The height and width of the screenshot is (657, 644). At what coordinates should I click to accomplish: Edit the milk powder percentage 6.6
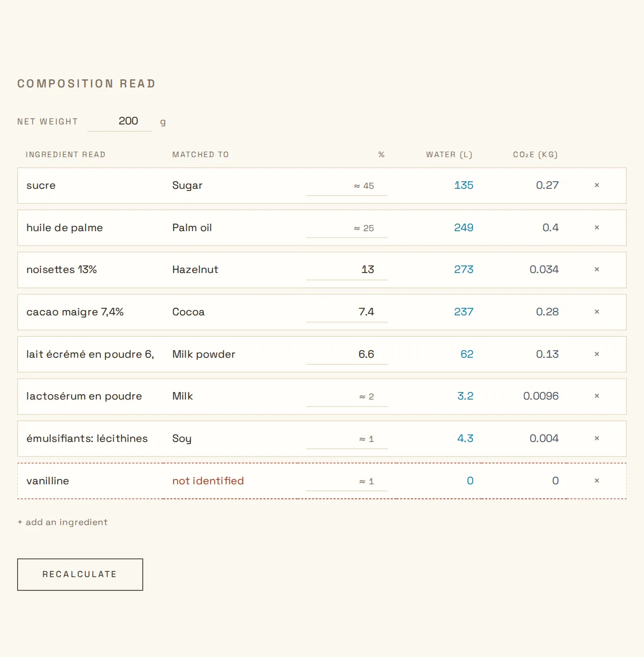click(x=347, y=355)
